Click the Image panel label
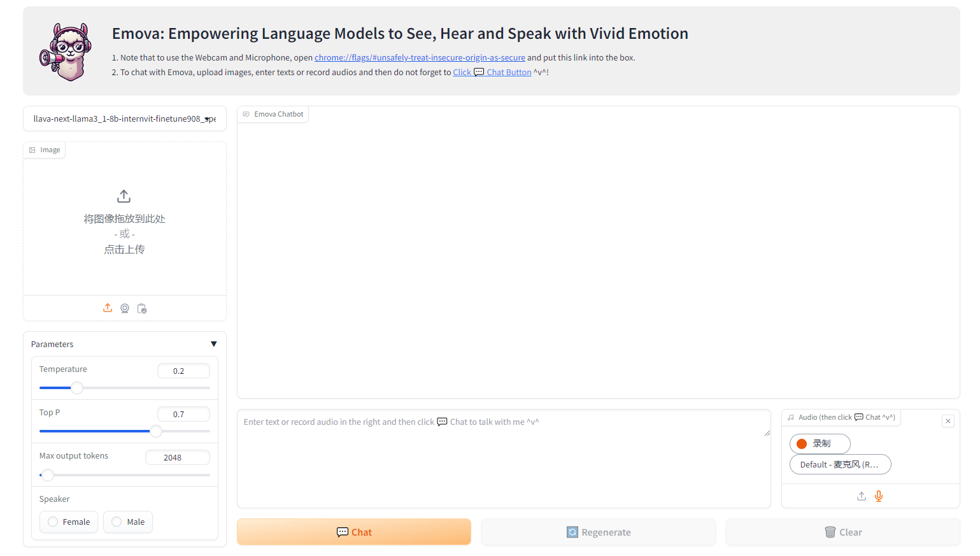980x556 pixels. tap(49, 149)
